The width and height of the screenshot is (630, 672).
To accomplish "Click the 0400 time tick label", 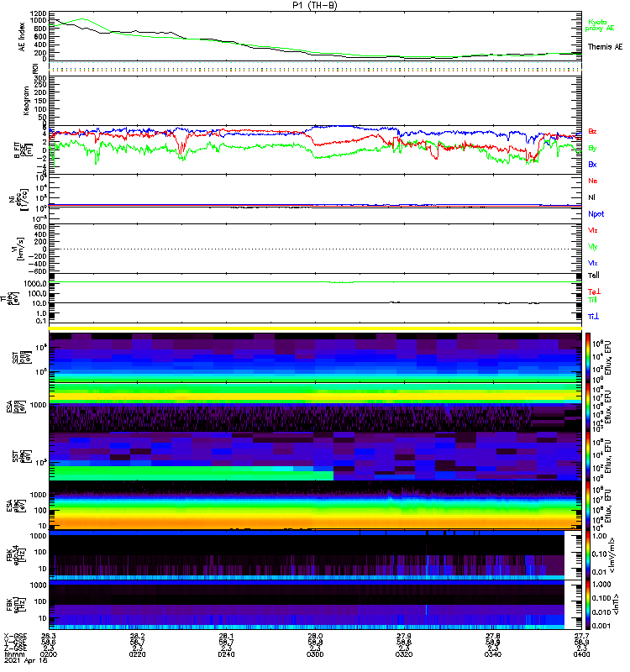I will pos(581,654).
